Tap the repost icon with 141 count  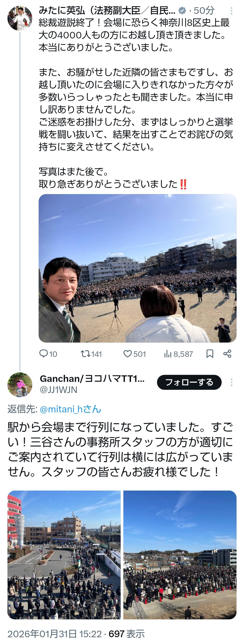pos(85,353)
